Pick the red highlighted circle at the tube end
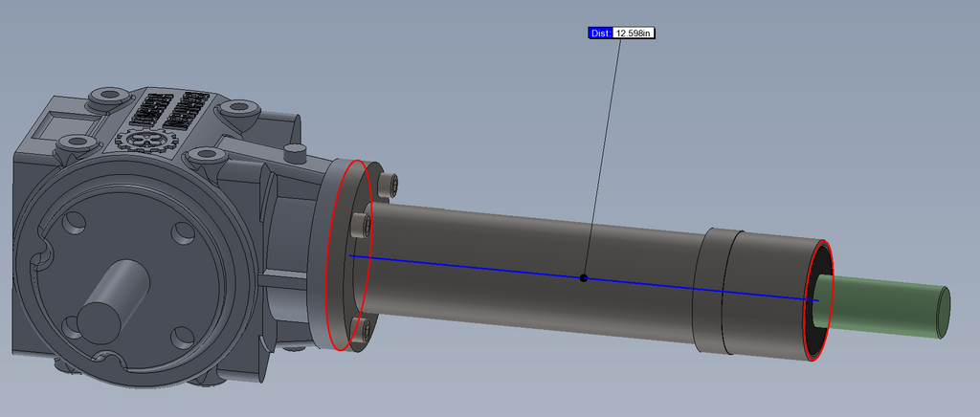Image resolution: width=980 pixels, height=417 pixels. [x=819, y=301]
